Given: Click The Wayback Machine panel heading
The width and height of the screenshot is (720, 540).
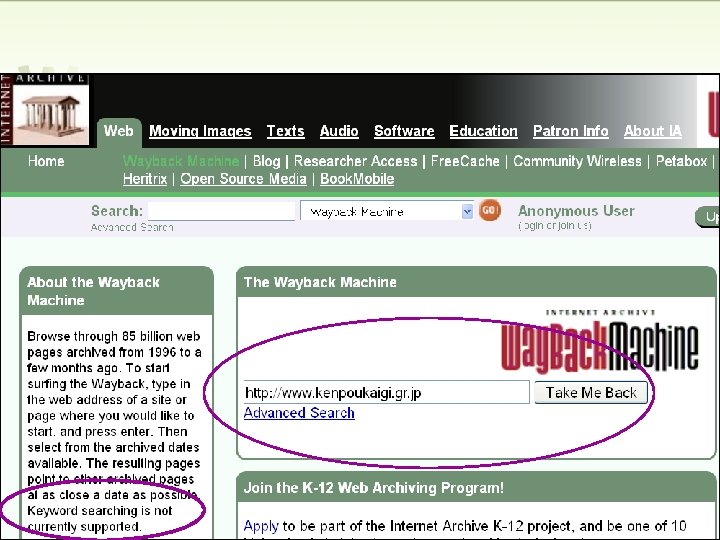Looking at the screenshot, I should [320, 282].
